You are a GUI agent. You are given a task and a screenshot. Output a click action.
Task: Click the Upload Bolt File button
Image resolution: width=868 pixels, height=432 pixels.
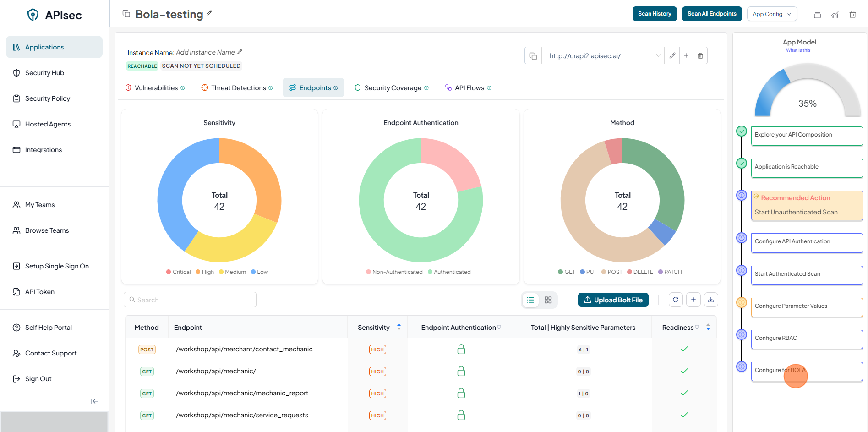pos(613,300)
